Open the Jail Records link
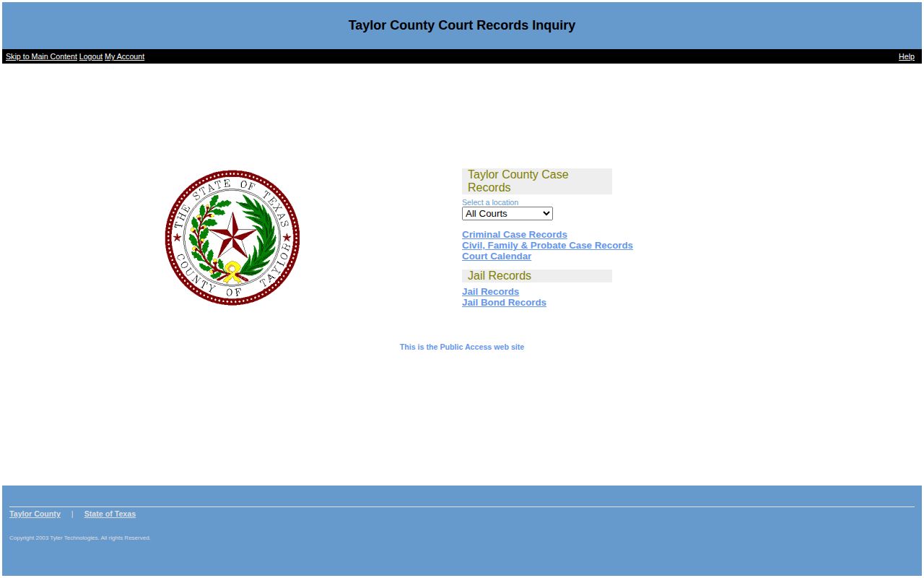This screenshot has width=924, height=578. coord(490,292)
